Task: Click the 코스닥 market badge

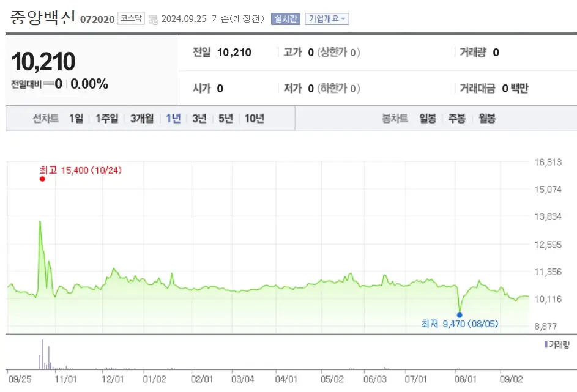Action: coord(130,18)
